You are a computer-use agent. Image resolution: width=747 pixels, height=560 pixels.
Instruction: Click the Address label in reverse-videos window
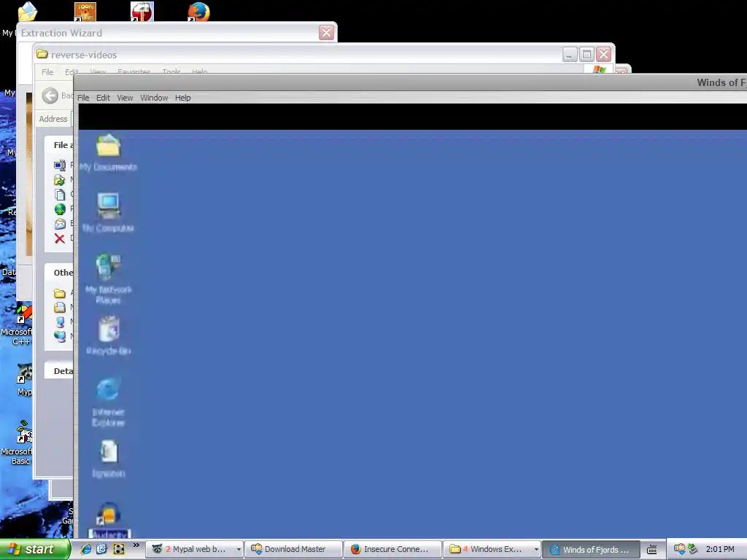click(x=53, y=119)
